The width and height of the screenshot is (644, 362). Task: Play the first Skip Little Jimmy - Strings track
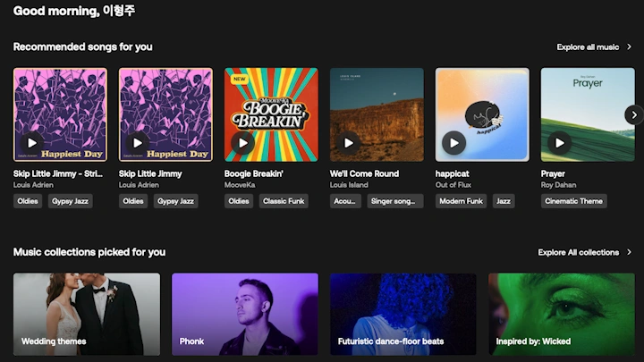32,142
